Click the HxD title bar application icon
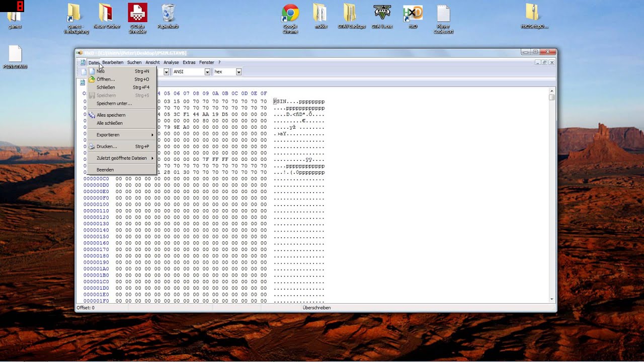The height and width of the screenshot is (362, 644). coord(80,53)
